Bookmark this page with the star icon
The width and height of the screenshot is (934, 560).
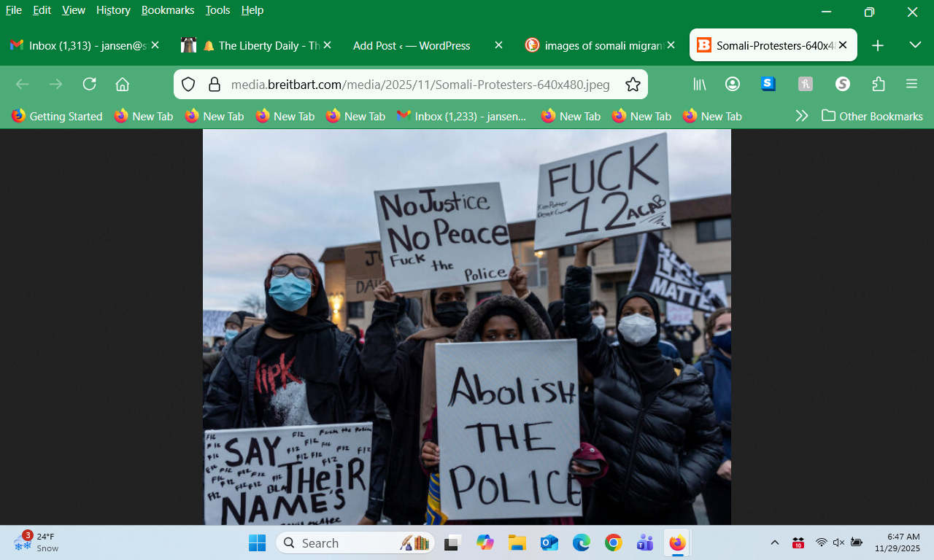(x=633, y=85)
